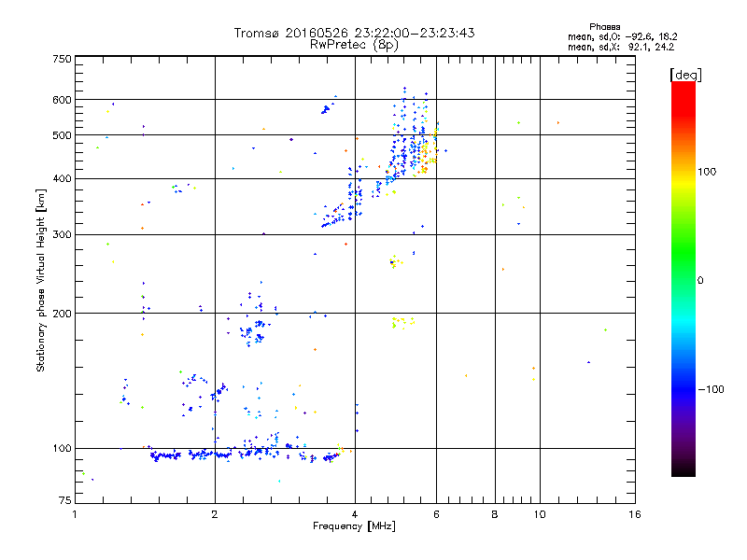This screenshot has height=560, width=747.
Task: Click the 'Frequency [MHz]' axis label
Action: [354, 526]
